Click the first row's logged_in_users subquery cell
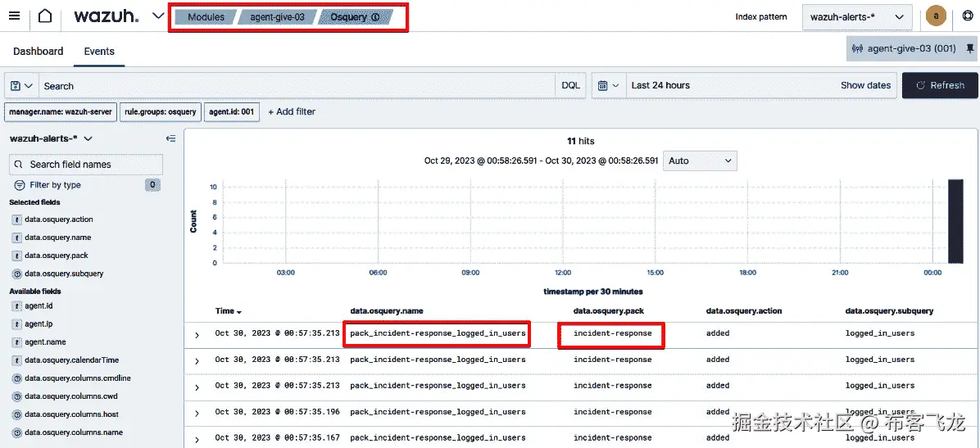 (880, 333)
